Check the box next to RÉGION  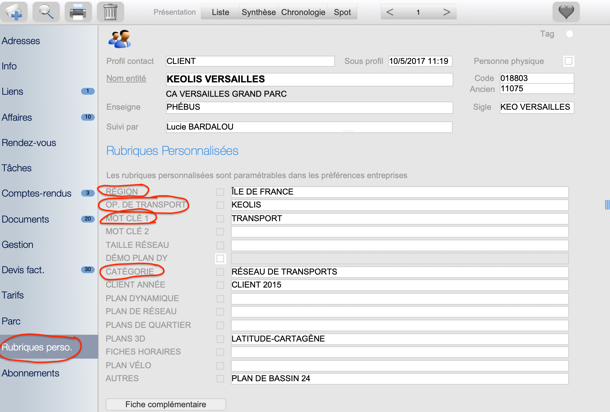tap(220, 192)
